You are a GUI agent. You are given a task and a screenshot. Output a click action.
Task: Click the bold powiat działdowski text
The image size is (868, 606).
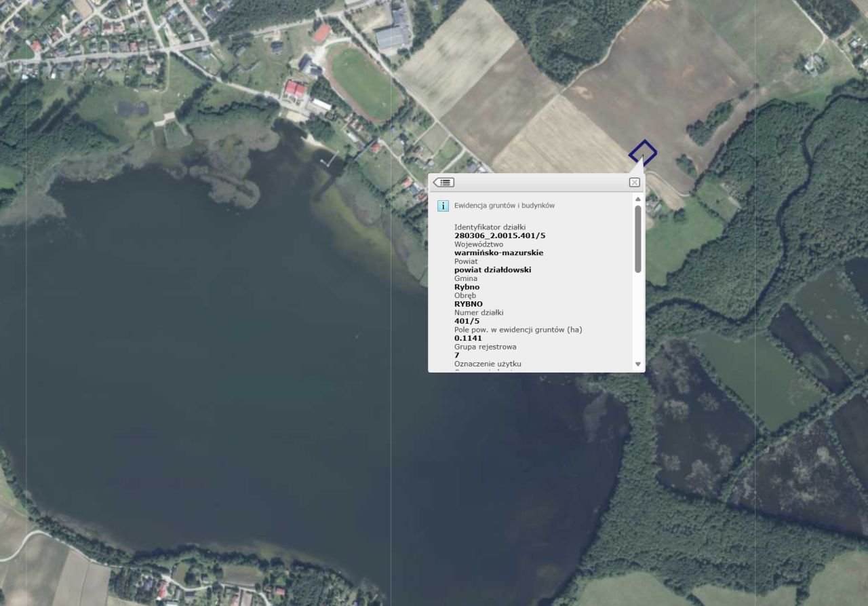click(x=492, y=269)
